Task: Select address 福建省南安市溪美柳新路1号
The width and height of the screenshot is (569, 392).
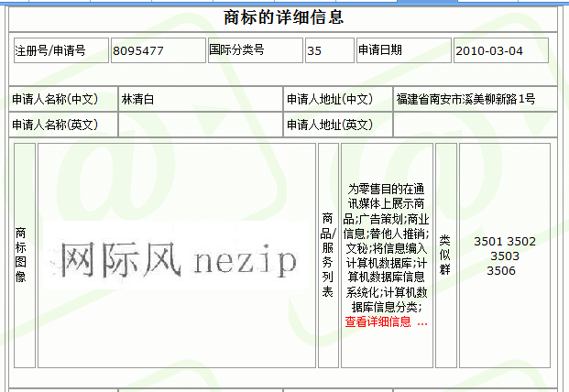Action: (x=465, y=99)
